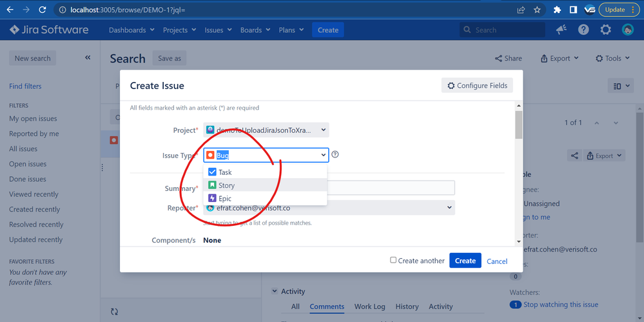Open the Boards menu

tap(255, 30)
